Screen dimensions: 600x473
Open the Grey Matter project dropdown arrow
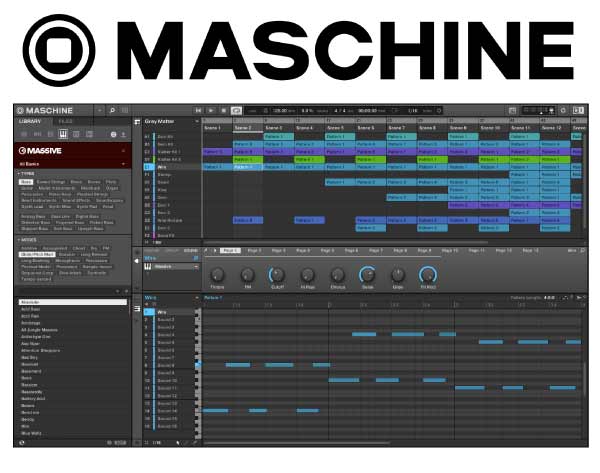(197, 121)
